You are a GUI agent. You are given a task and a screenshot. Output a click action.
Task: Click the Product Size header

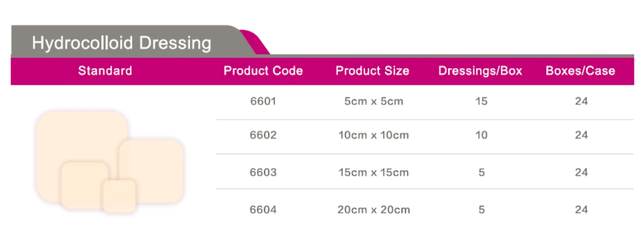(372, 71)
